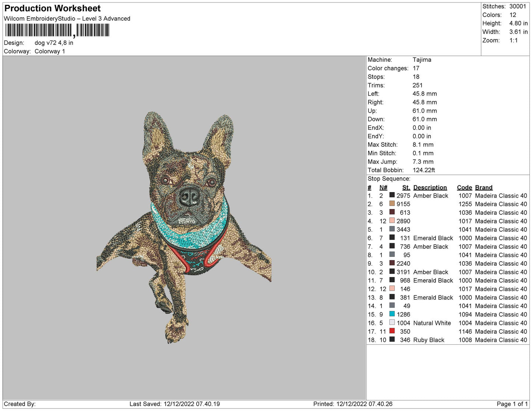The width and height of the screenshot is (532, 411).
Task: Click the Stitches value '30001'
Action: tap(518, 6)
